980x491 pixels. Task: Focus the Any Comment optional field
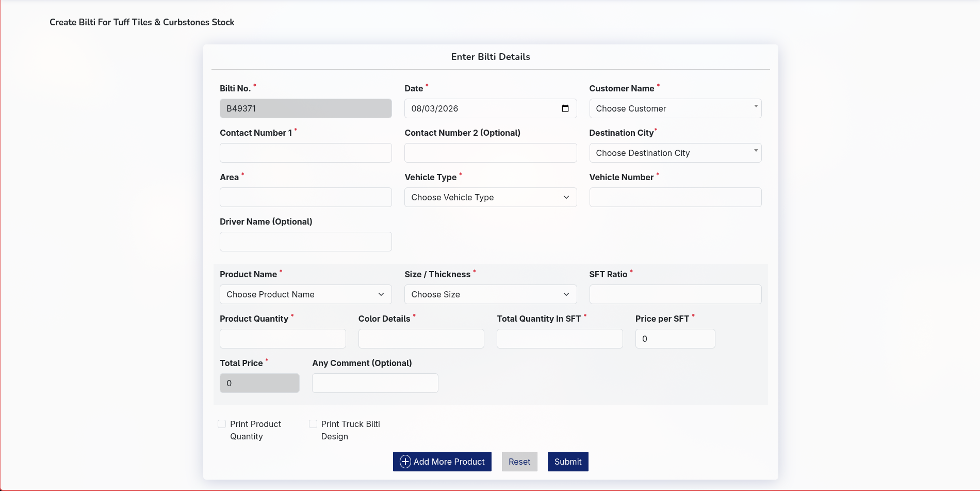tap(375, 383)
